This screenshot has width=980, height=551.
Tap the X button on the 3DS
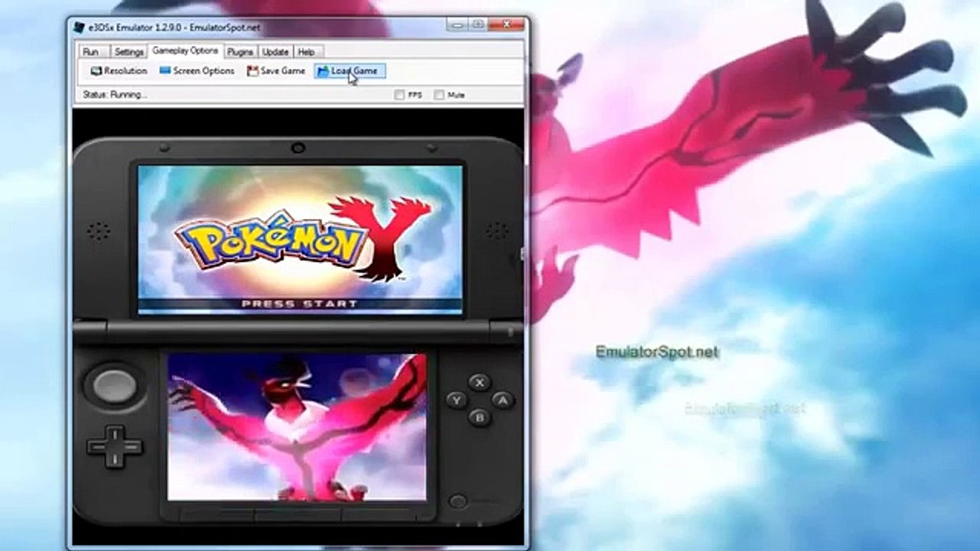[479, 383]
